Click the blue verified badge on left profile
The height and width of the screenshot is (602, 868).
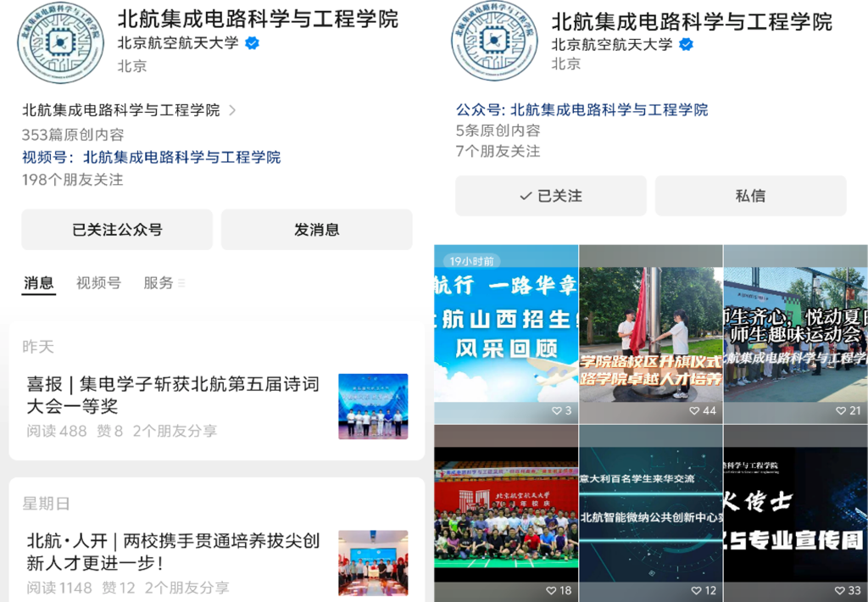point(252,44)
